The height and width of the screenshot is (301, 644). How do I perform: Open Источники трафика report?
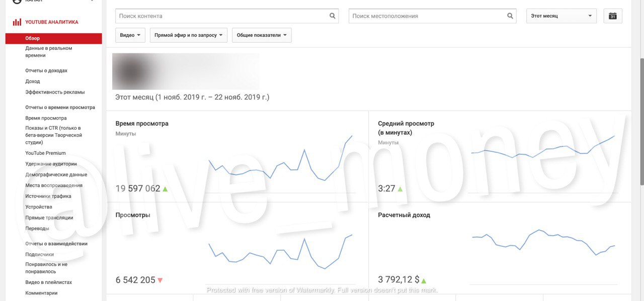[x=48, y=196]
